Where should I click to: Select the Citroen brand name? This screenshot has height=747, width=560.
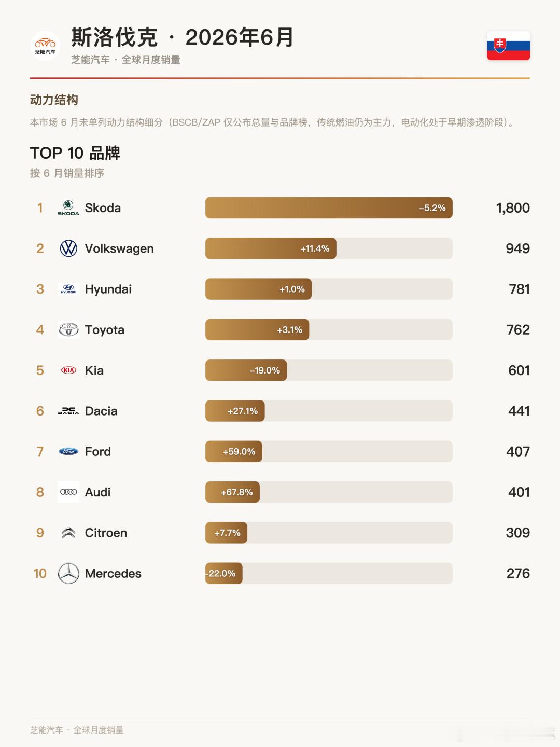pos(106,533)
